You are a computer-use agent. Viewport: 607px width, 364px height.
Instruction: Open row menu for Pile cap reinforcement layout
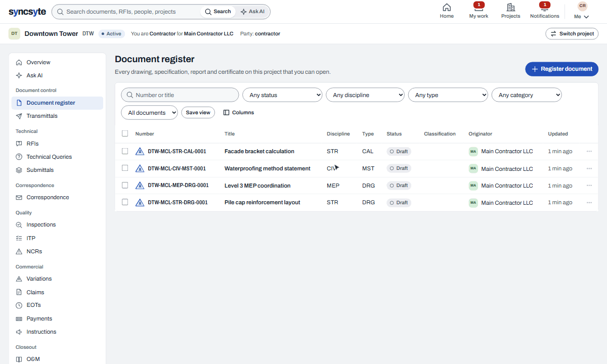click(x=589, y=202)
